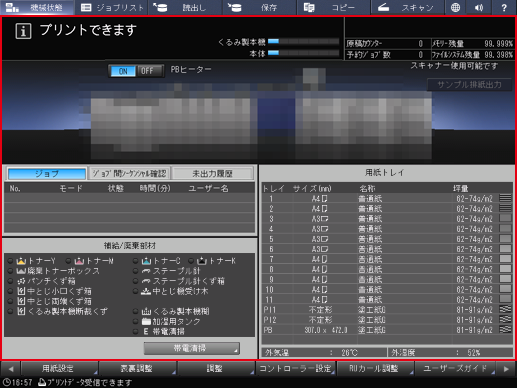Click the パンチくず箱 icon

21,281
